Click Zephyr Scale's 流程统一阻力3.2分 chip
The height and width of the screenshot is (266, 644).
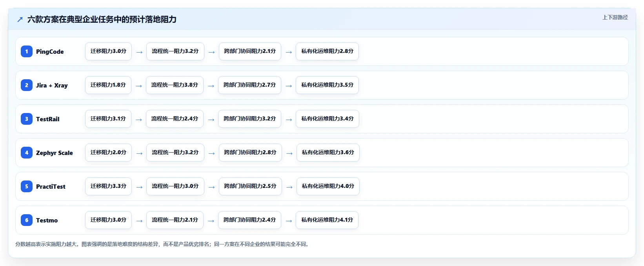tap(175, 153)
